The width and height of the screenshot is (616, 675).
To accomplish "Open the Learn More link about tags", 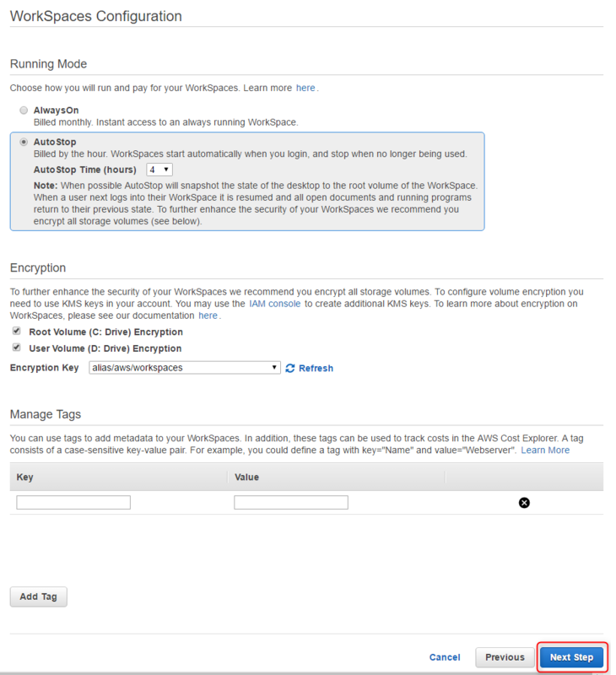I will click(x=545, y=451).
